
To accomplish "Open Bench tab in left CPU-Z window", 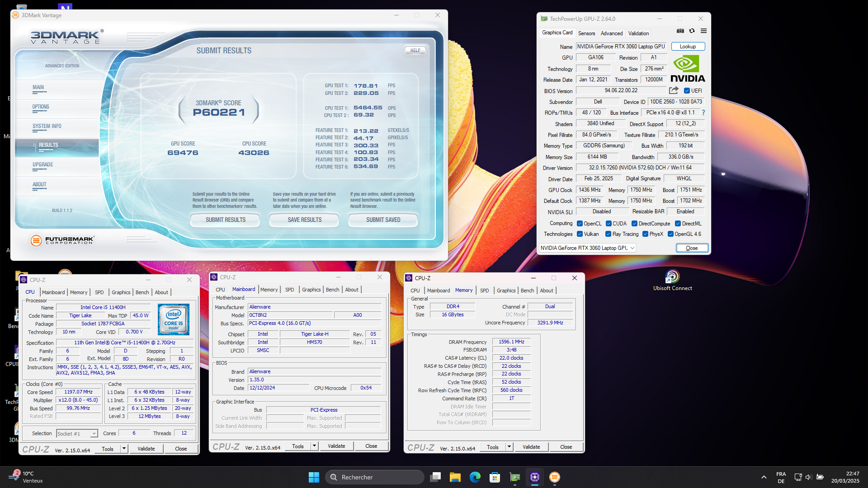I will 142,292.
